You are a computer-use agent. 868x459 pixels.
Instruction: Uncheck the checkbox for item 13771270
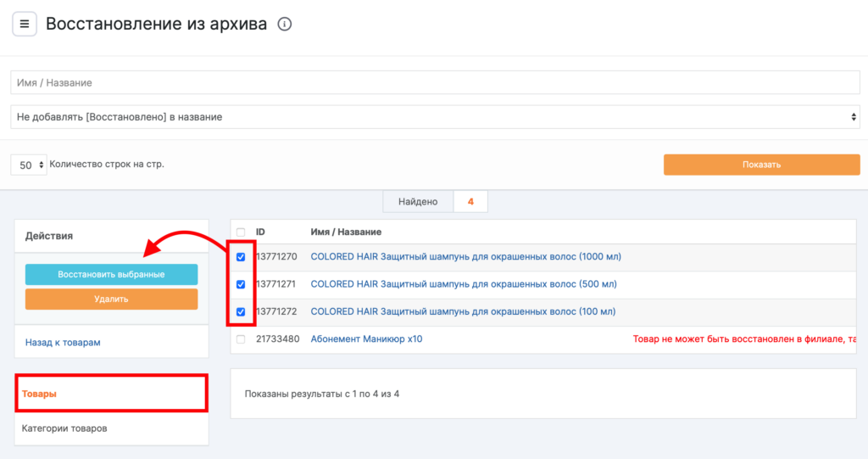(242, 257)
